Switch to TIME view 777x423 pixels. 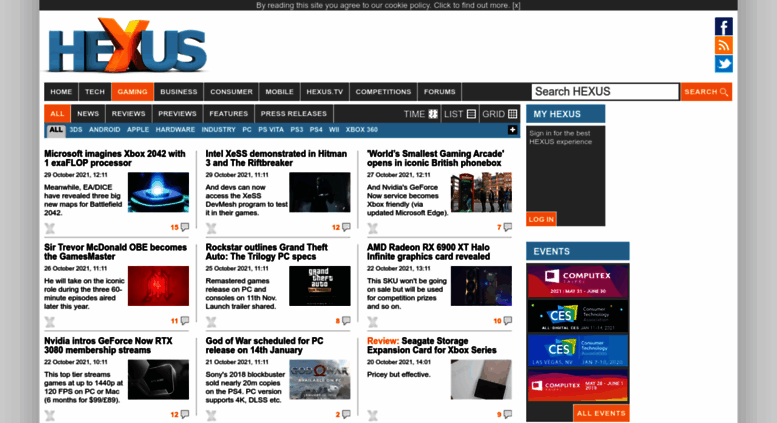(421, 114)
